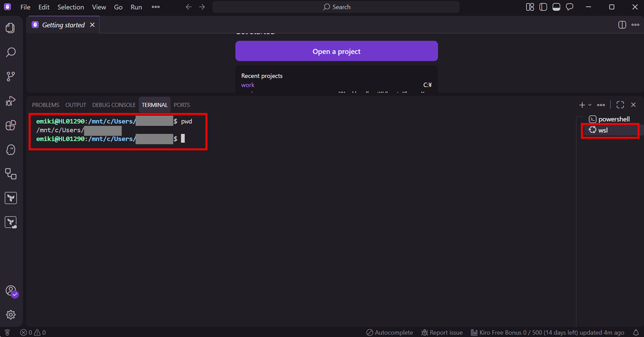Open the Explorer view in activity bar

point(11,28)
